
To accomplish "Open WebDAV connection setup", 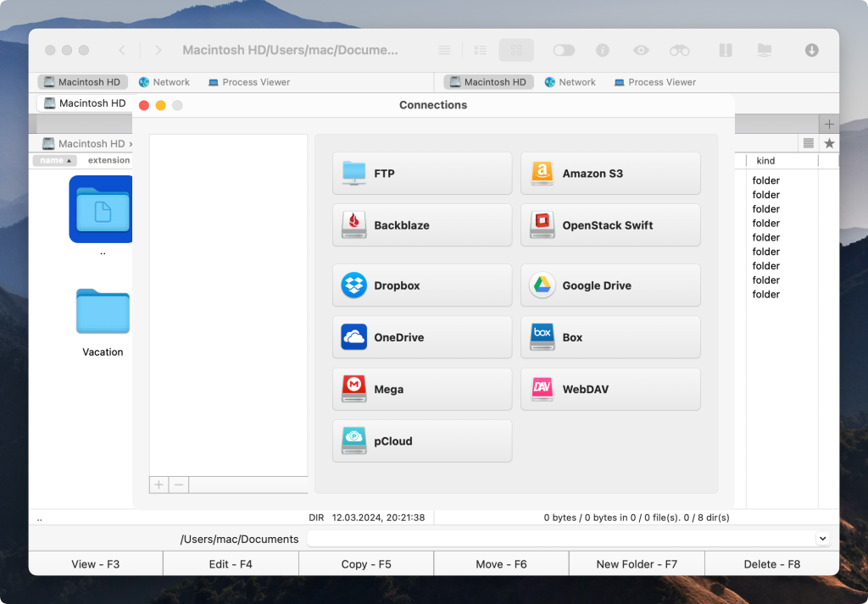I will [x=610, y=390].
